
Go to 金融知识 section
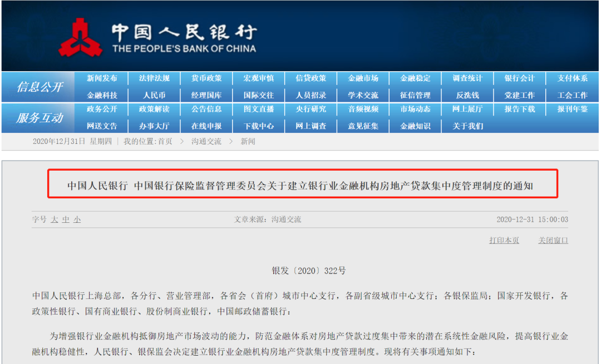click(x=415, y=126)
